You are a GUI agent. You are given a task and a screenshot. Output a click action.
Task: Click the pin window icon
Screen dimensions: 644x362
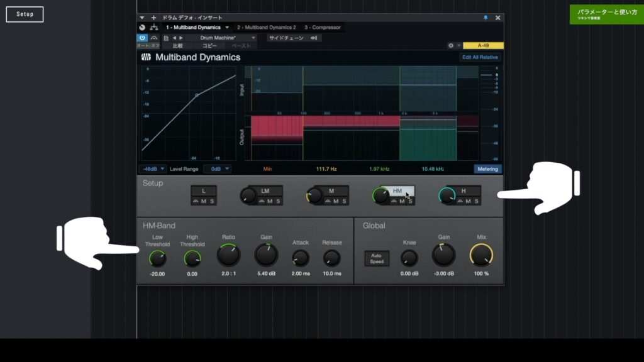click(486, 18)
